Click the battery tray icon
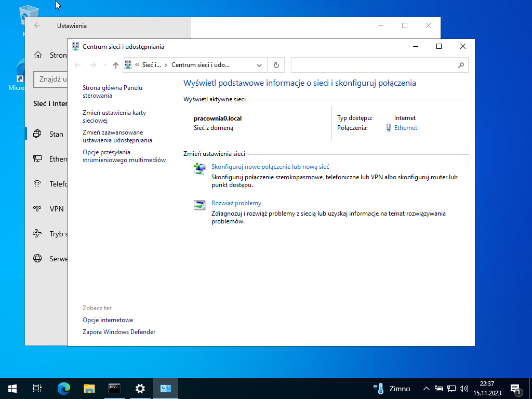532x399 pixels. click(x=438, y=389)
